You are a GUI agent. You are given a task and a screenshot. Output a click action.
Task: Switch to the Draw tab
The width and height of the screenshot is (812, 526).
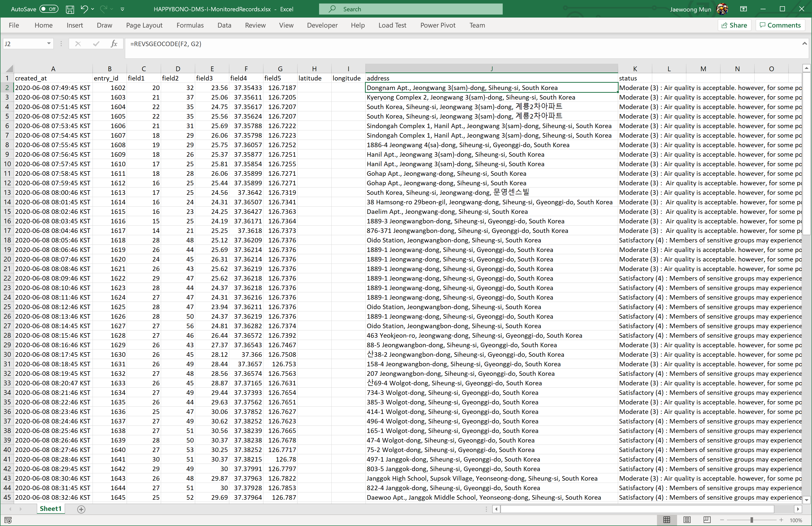(x=104, y=25)
